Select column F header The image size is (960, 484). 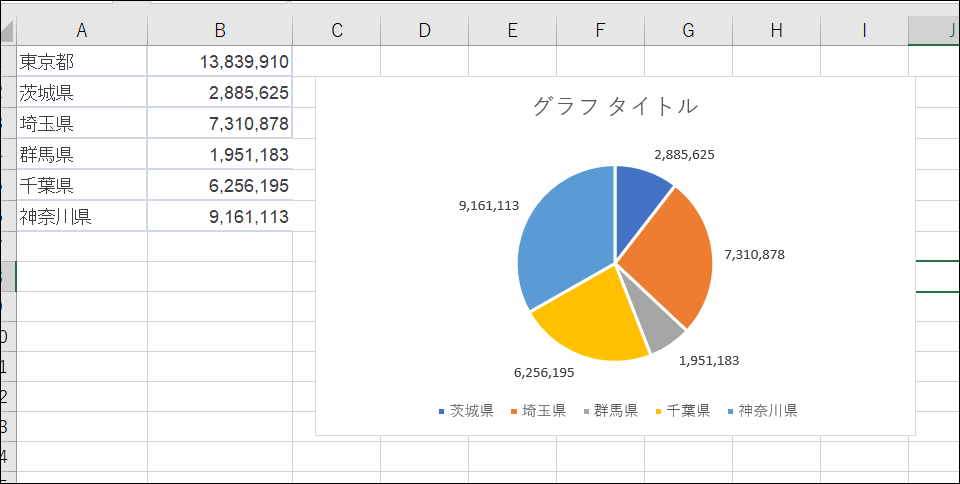coord(600,31)
